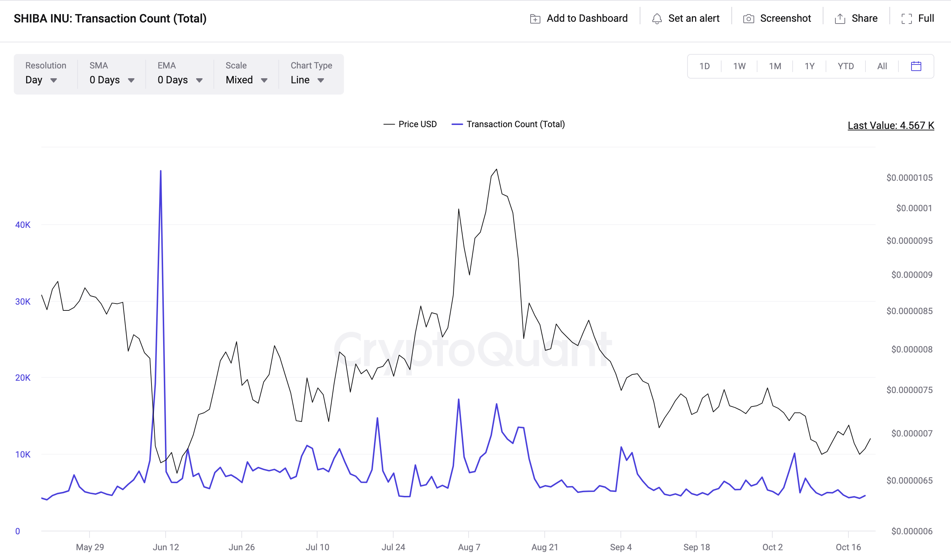This screenshot has width=951, height=560.
Task: Expand the Scale Mixed dropdown
Action: pyautogui.click(x=246, y=80)
